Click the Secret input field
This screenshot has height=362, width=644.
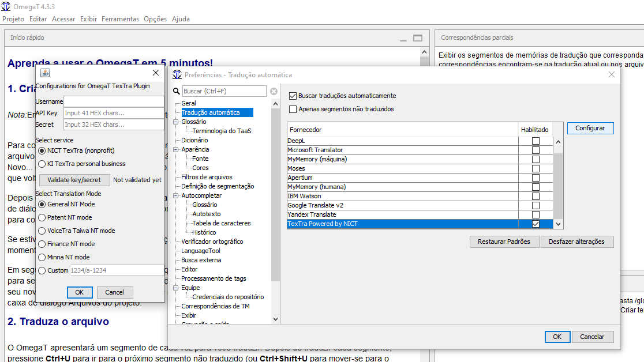[x=114, y=125]
